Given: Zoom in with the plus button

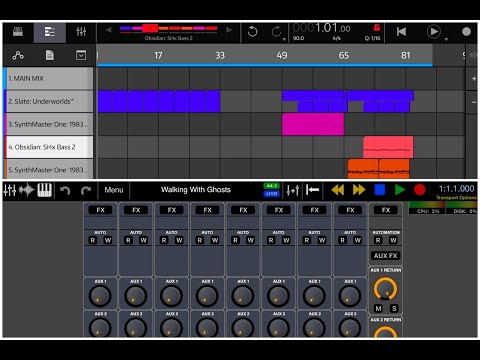Looking at the screenshot, I should [x=473, y=79].
